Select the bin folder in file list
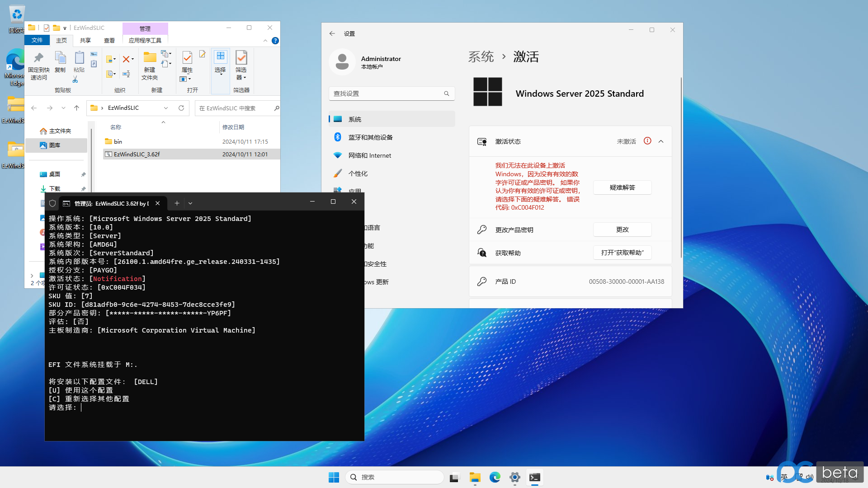The height and width of the screenshot is (488, 868). 191,141
